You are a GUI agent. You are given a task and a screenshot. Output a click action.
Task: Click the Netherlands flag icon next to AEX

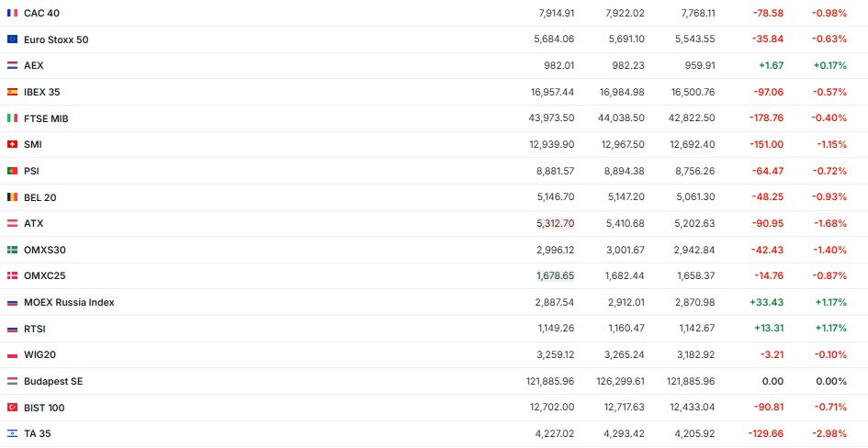[12, 66]
